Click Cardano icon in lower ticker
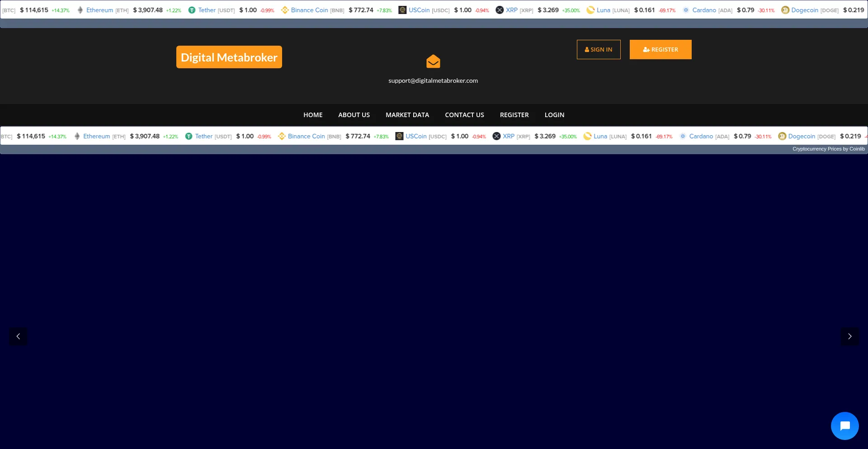868x449 pixels. tap(683, 136)
